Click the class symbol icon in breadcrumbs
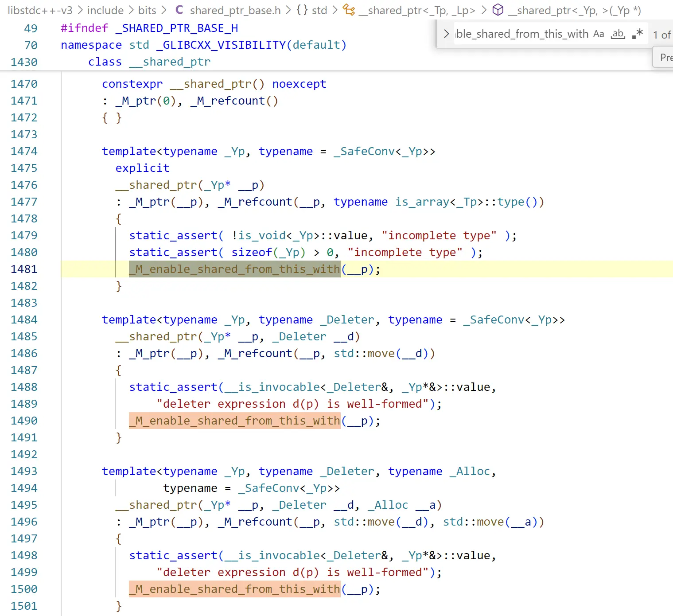This screenshot has height=616, width=673. (349, 10)
